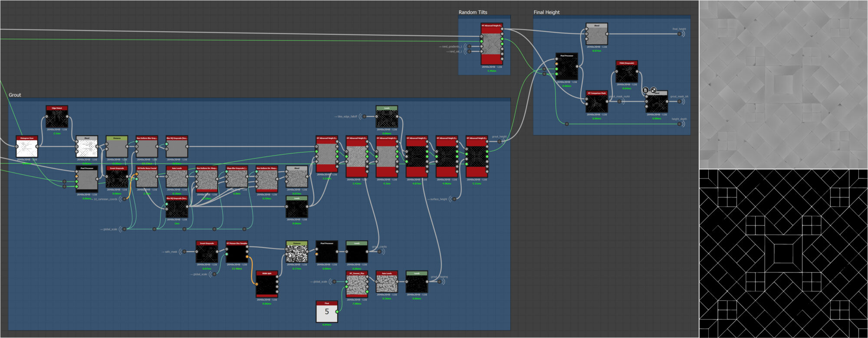Image resolution: width=868 pixels, height=338 pixels.
Task: Select the Edge Detect node
Action: pos(57,117)
